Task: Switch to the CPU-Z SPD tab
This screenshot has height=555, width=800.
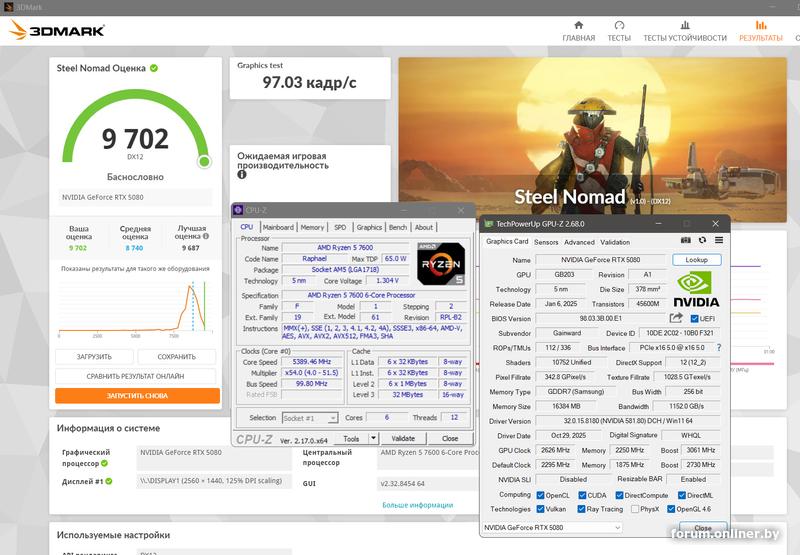Action: click(340, 227)
